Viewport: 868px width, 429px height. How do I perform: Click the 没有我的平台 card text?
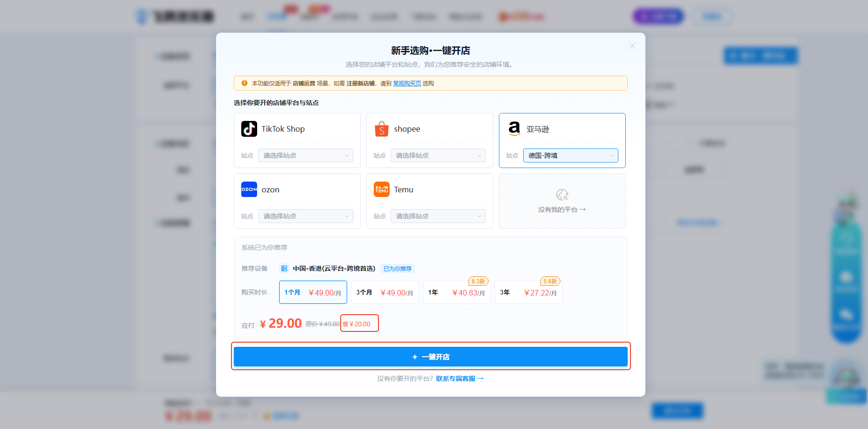point(562,210)
